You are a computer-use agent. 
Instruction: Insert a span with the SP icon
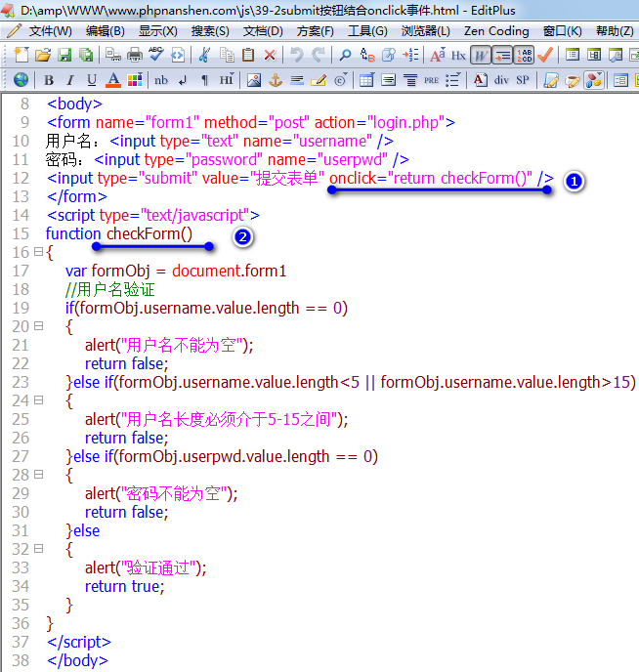[x=523, y=80]
